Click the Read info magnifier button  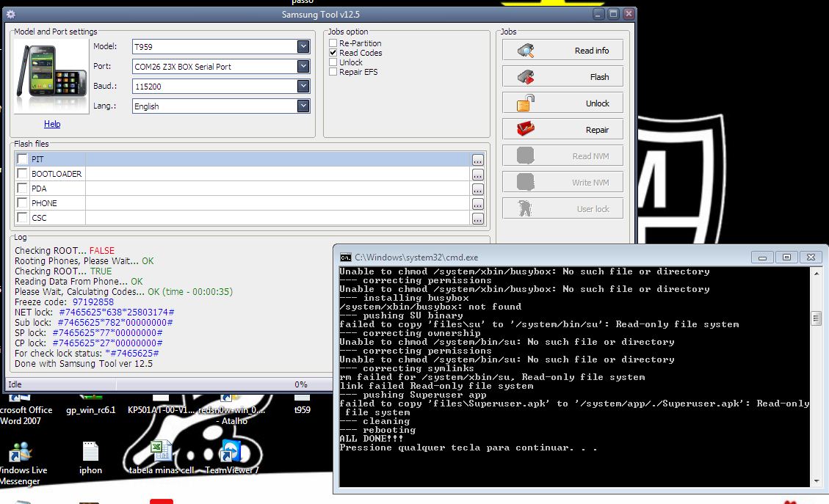coord(562,50)
